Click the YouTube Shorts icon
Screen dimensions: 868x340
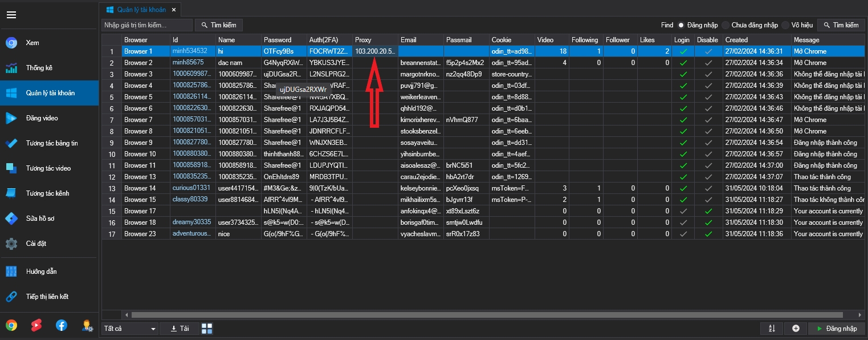(x=36, y=325)
